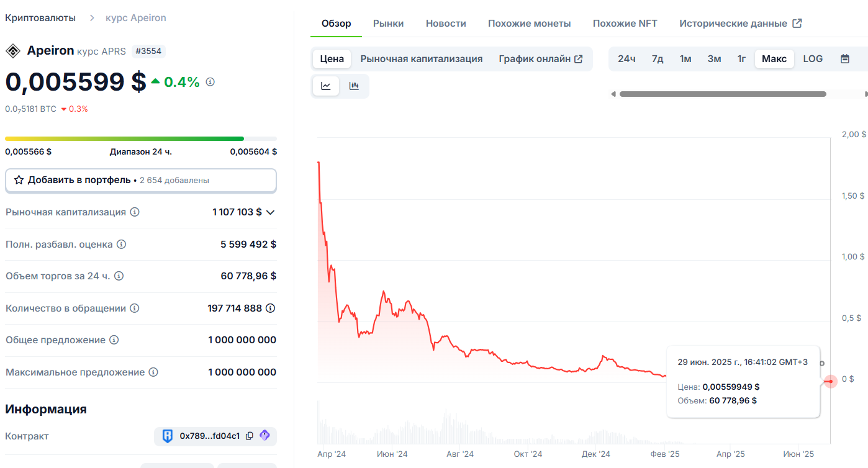Open the Исторические данные tab
The height and width of the screenshot is (468, 868).
[741, 24]
